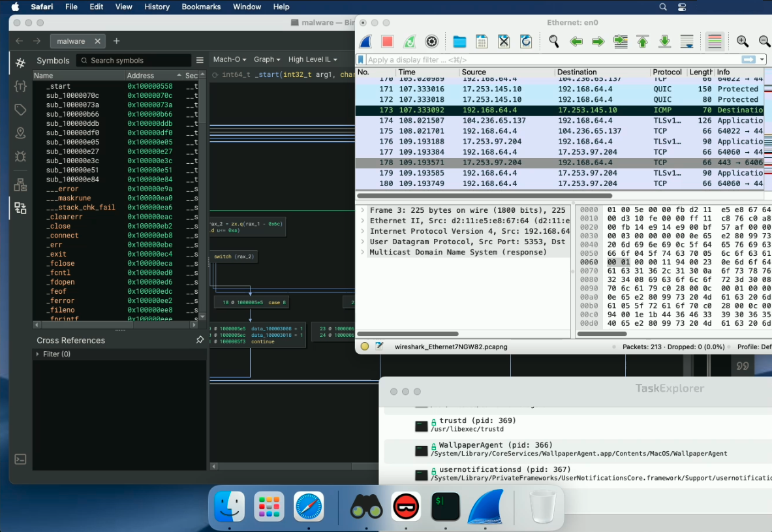
Task: Expand the Frame 3 packet details
Action: point(363,210)
